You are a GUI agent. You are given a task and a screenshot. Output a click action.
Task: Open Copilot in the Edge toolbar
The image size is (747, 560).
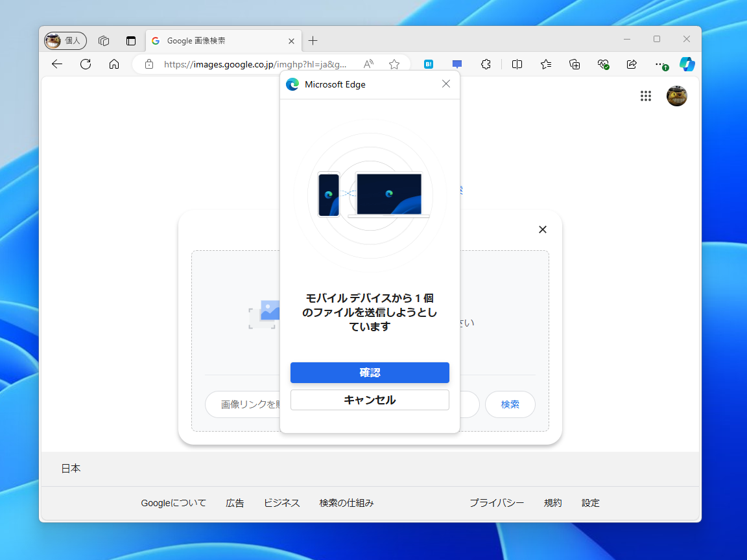point(687,64)
